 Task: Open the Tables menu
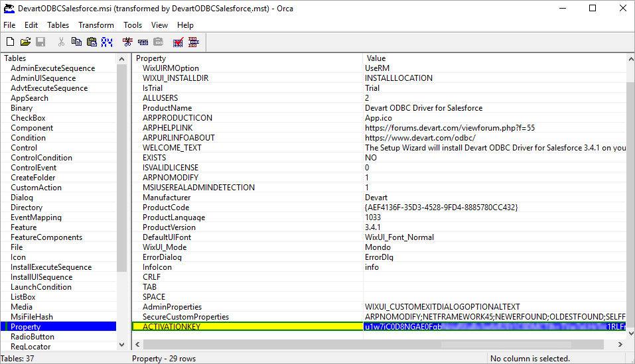tap(58, 25)
